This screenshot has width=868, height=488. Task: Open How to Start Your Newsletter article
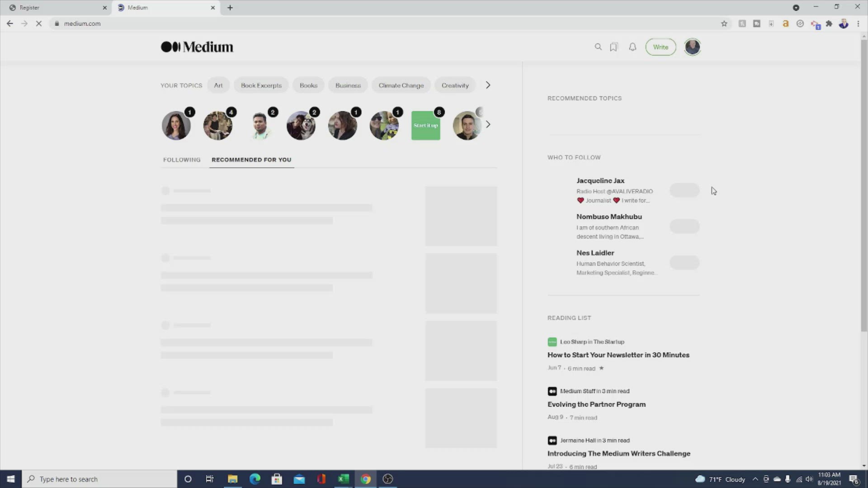618,355
